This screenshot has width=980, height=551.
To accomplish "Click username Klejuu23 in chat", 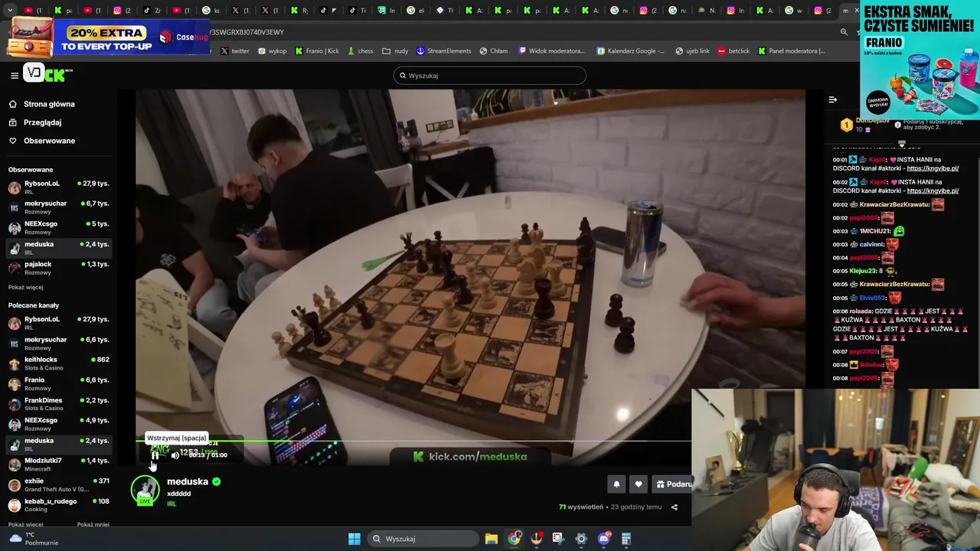I will (862, 271).
